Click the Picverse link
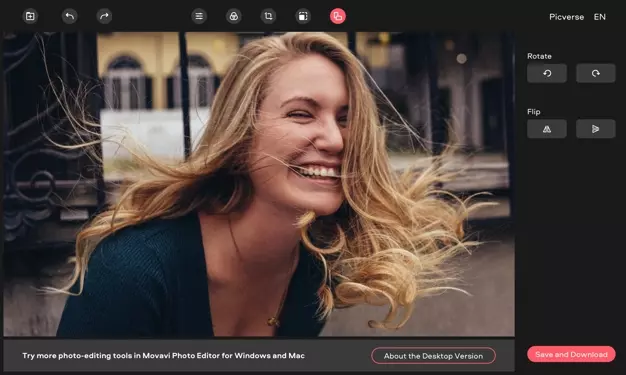Screen dimensions: 626x375 pos(566,17)
